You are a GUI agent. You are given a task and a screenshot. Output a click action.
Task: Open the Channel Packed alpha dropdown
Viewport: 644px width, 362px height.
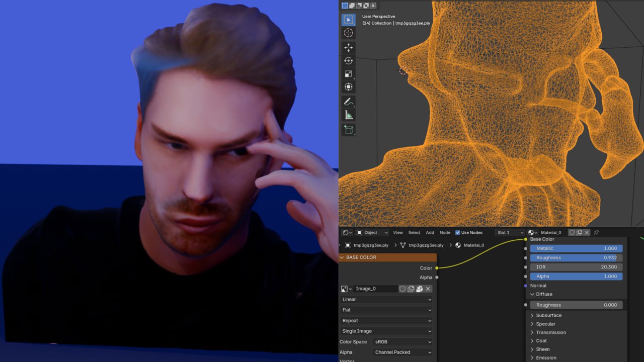pyautogui.click(x=403, y=352)
